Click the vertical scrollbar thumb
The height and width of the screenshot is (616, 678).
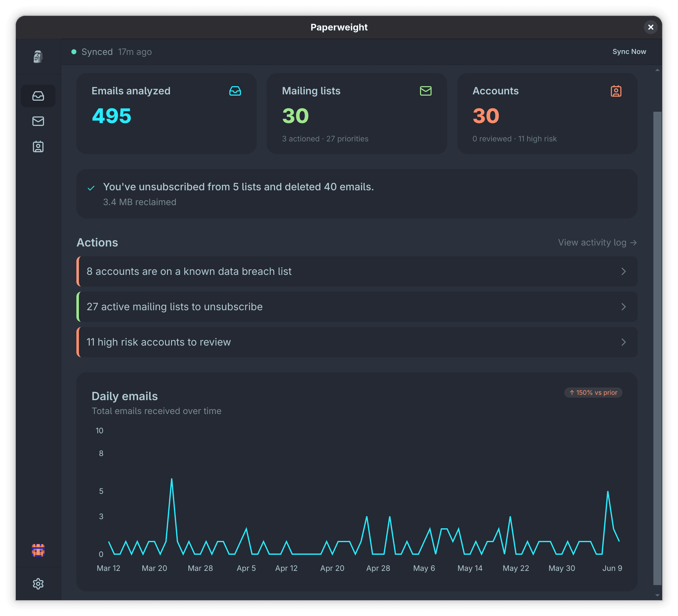click(x=657, y=348)
